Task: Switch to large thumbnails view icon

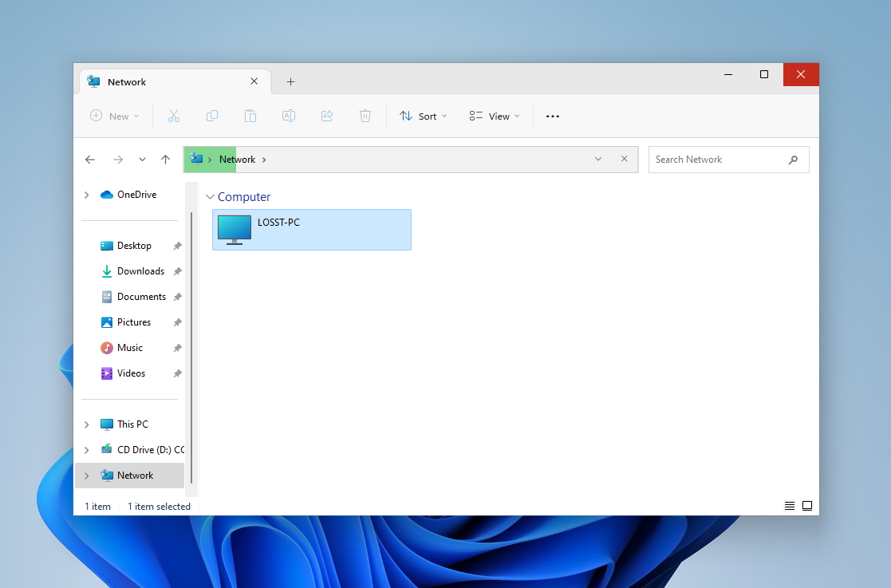Action: [807, 506]
